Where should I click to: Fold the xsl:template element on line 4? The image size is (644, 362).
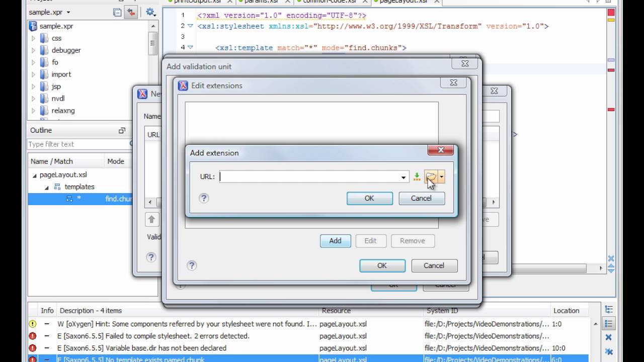coord(190,47)
